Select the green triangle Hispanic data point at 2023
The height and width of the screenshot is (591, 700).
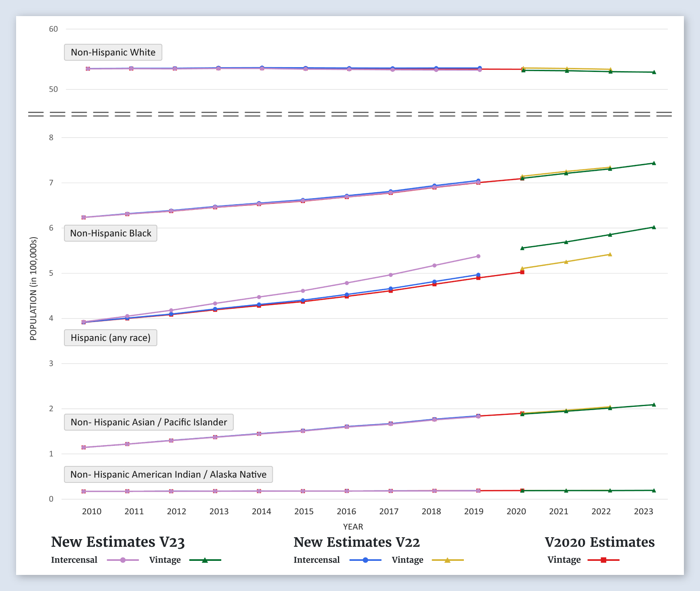pos(654,227)
